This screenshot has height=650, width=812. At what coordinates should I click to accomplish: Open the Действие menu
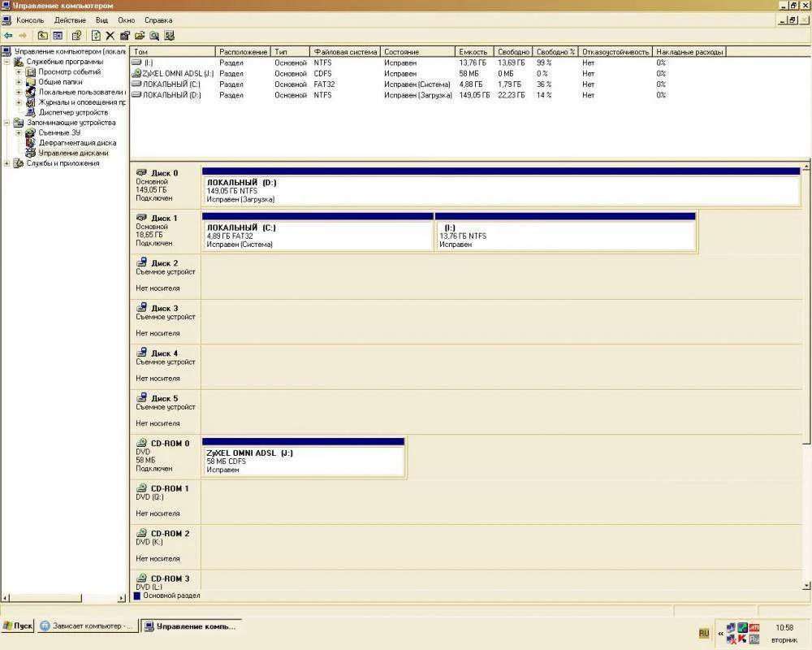70,20
